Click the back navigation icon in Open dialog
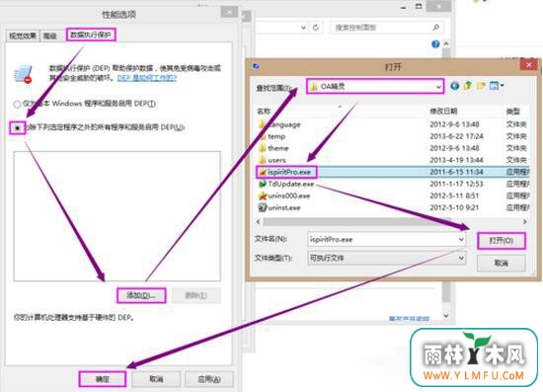 [455, 86]
